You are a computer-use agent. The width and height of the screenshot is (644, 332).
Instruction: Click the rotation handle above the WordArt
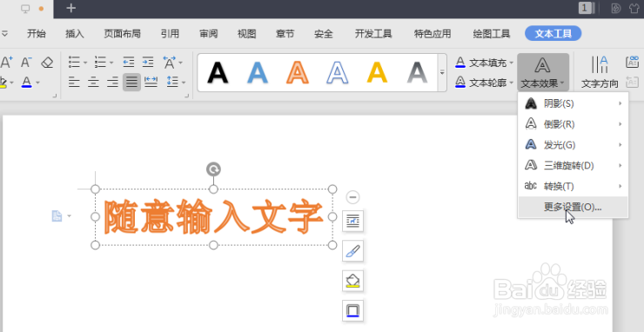(x=213, y=169)
